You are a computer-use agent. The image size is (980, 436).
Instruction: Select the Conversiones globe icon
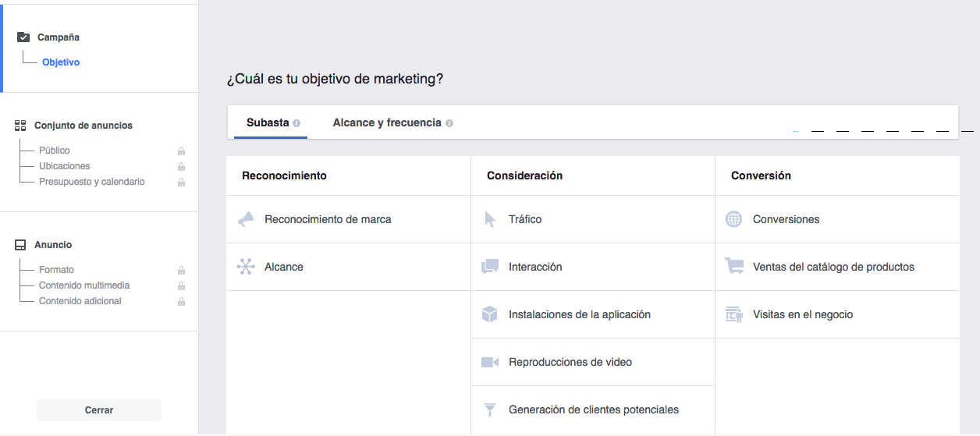coord(734,219)
